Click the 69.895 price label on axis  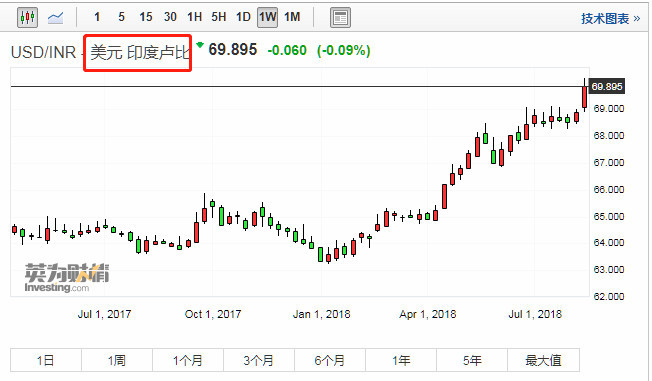pos(607,87)
